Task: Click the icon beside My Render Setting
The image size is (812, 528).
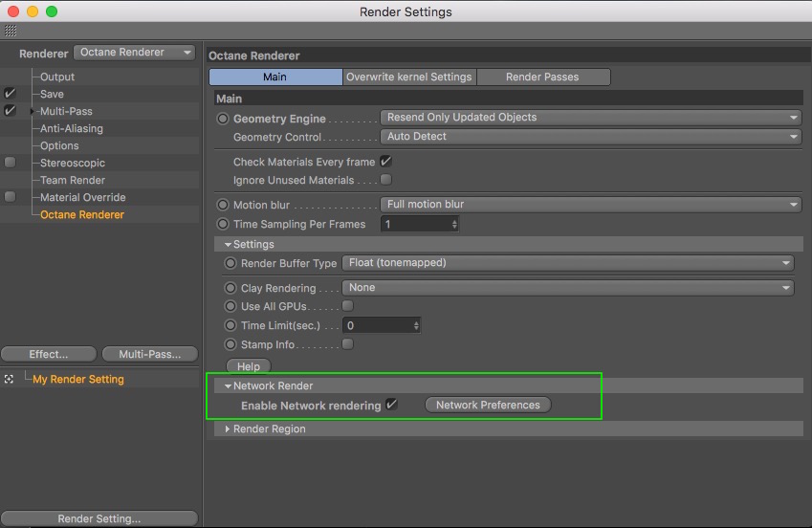Action: (9, 380)
